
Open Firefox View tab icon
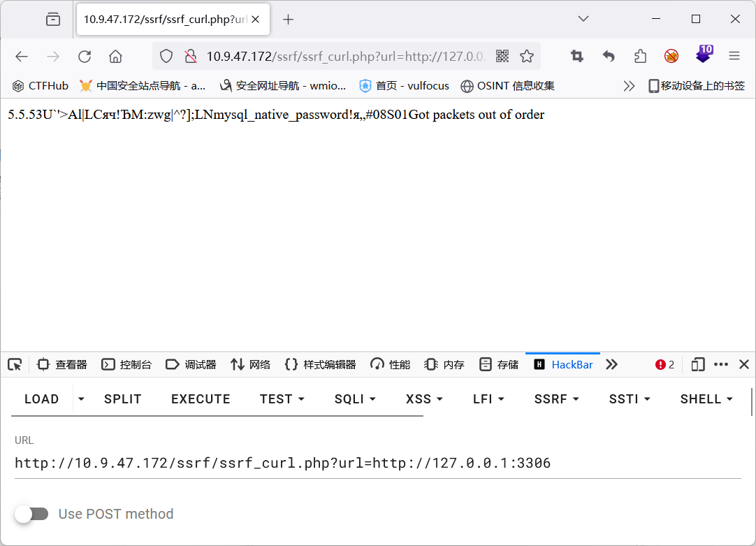53,20
